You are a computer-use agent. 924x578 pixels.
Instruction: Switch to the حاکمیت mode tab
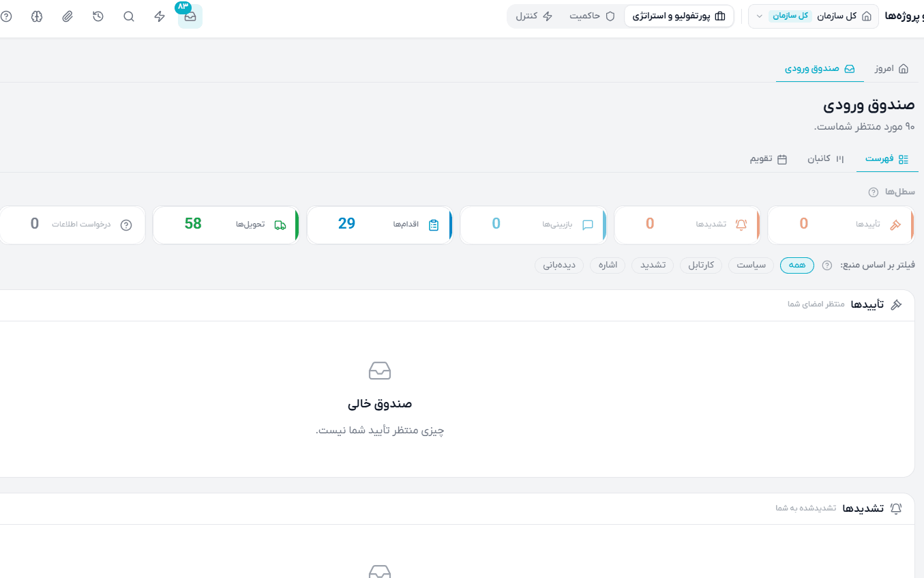click(x=592, y=16)
